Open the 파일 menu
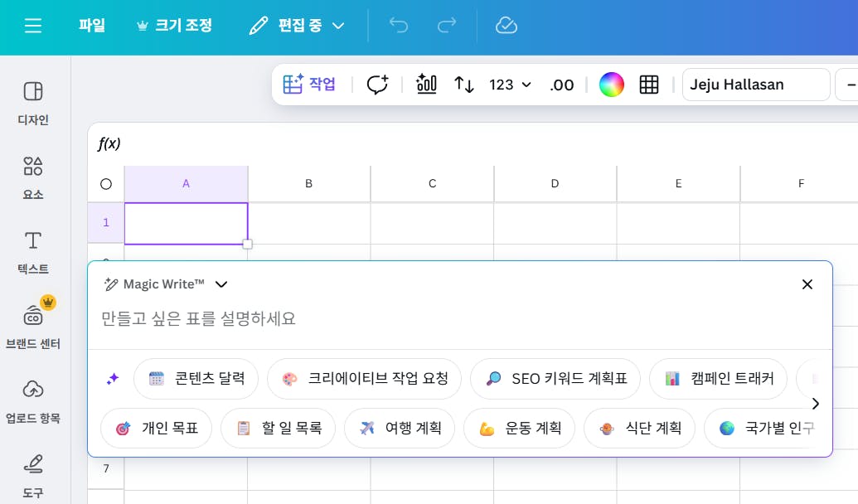Screen dimensions: 858x504 pos(91,26)
